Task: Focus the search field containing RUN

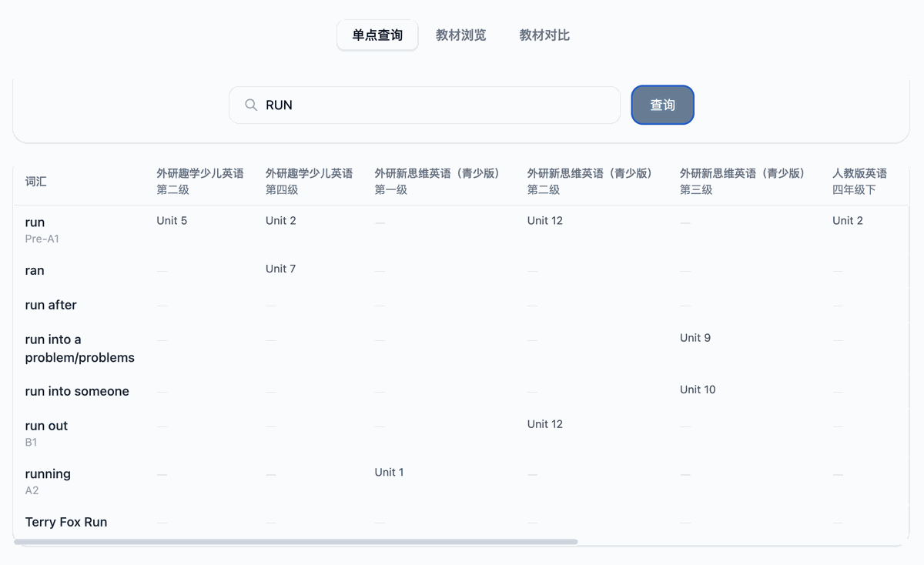Action: coord(424,105)
